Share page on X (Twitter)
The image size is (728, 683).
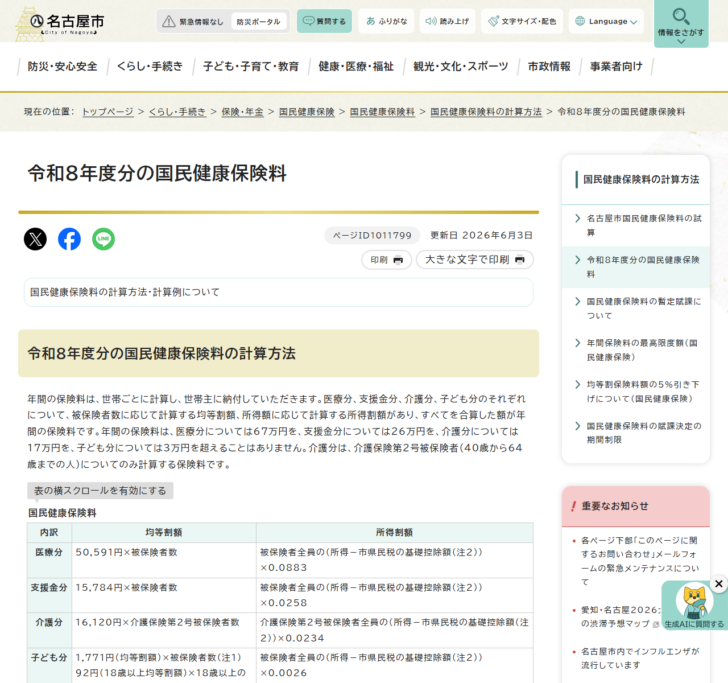coord(35,239)
